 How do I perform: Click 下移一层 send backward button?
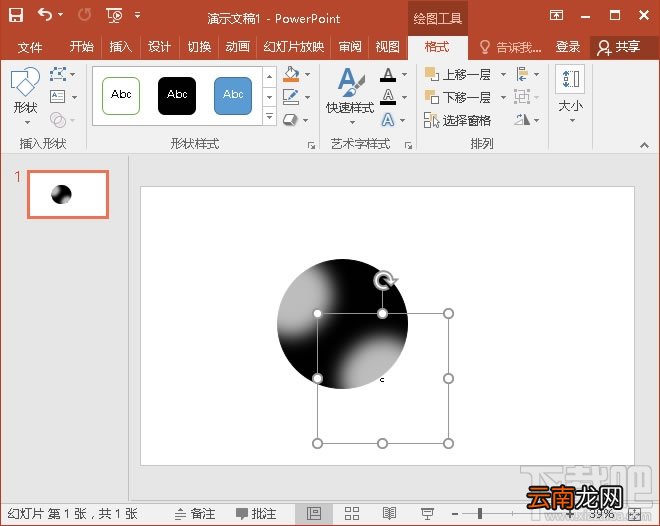click(x=458, y=97)
